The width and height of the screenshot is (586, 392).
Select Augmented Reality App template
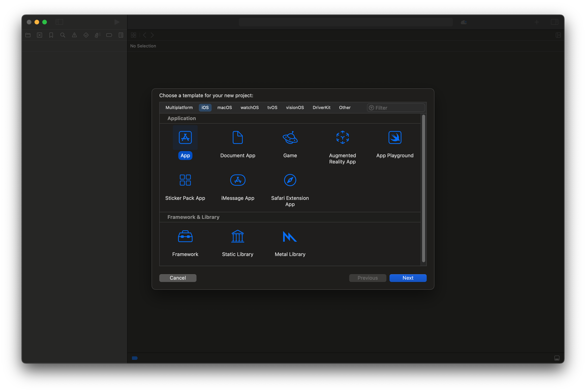pyautogui.click(x=342, y=138)
